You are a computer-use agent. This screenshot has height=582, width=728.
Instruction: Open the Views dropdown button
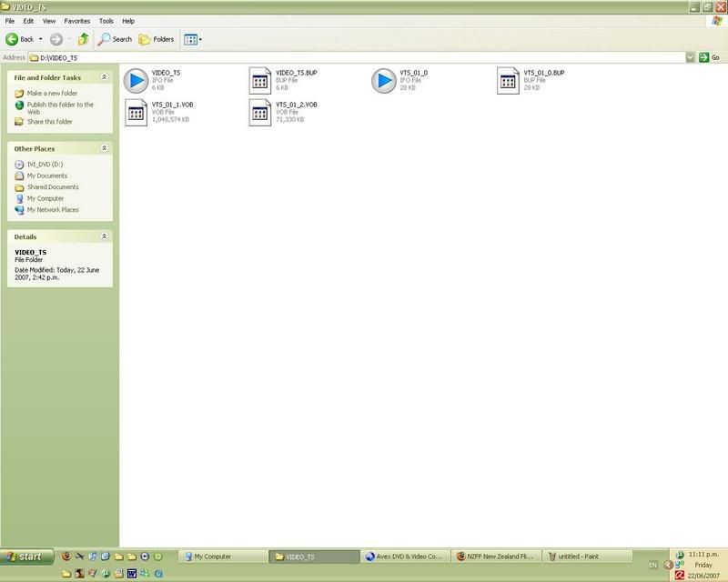192,39
